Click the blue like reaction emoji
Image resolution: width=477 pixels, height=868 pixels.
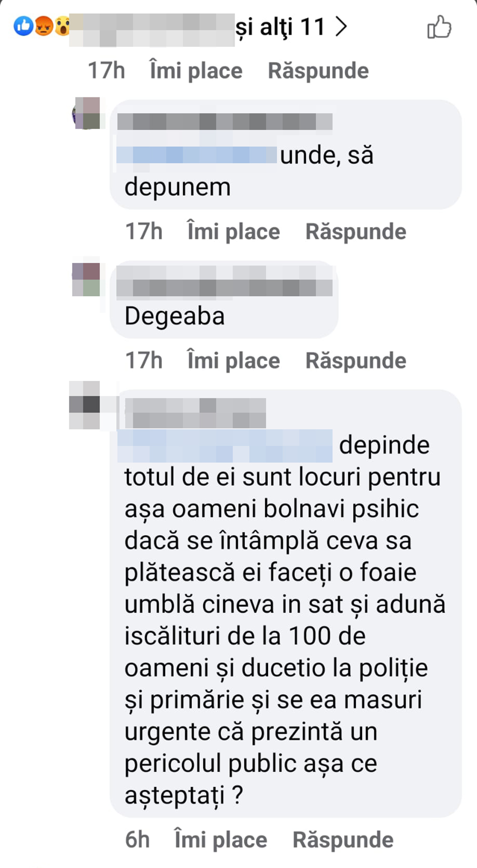(x=23, y=26)
